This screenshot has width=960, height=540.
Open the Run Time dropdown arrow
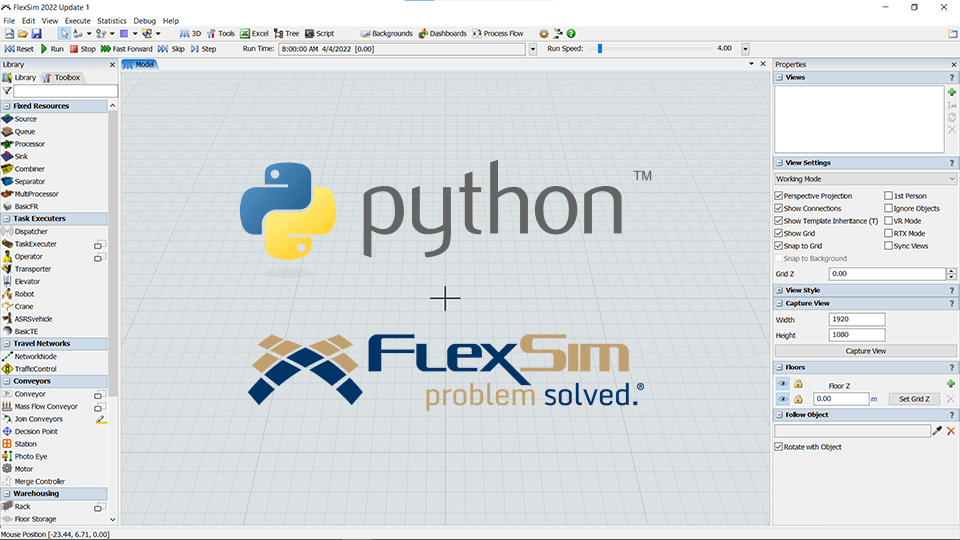[x=533, y=49]
